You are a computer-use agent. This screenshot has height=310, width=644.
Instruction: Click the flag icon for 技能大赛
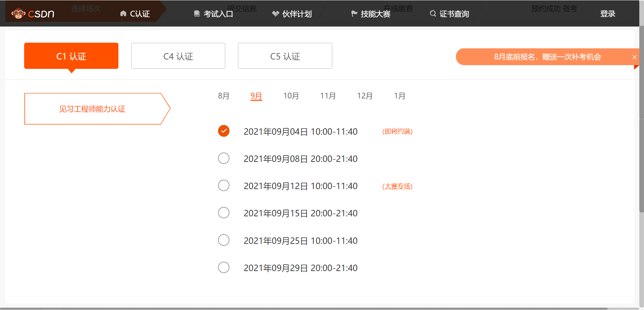(354, 13)
